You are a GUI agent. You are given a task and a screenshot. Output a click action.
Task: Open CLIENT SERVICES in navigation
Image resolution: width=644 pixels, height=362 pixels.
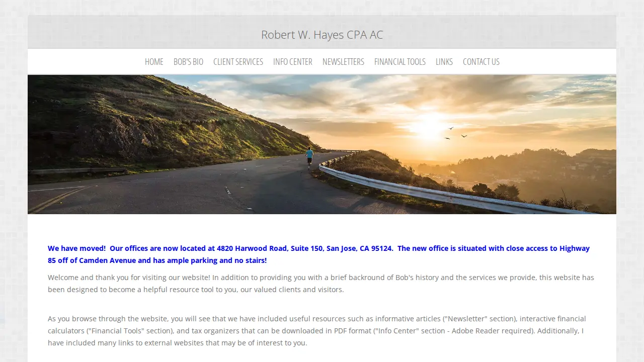click(238, 62)
